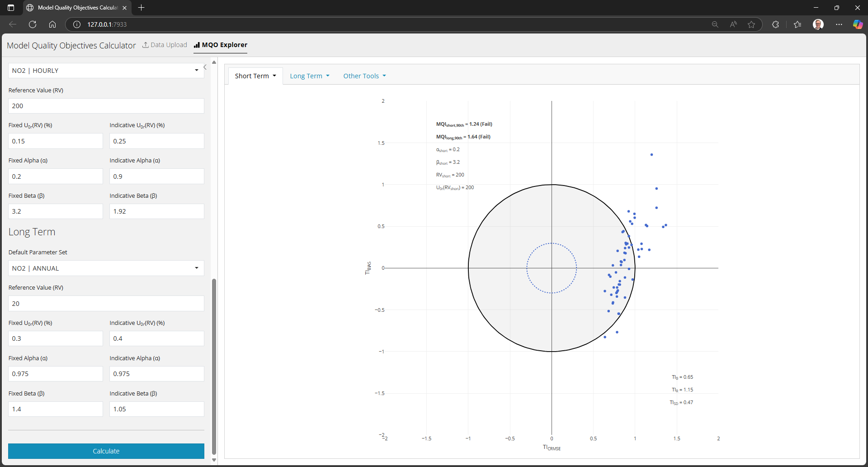
Task: Click the Model Quality Objectives Calculator title
Action: pos(71,45)
